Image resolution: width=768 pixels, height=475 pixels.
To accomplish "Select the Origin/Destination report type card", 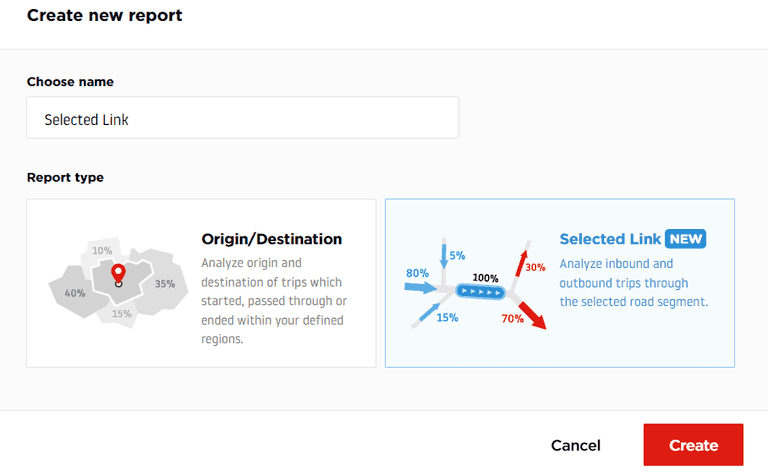I will coord(201,283).
